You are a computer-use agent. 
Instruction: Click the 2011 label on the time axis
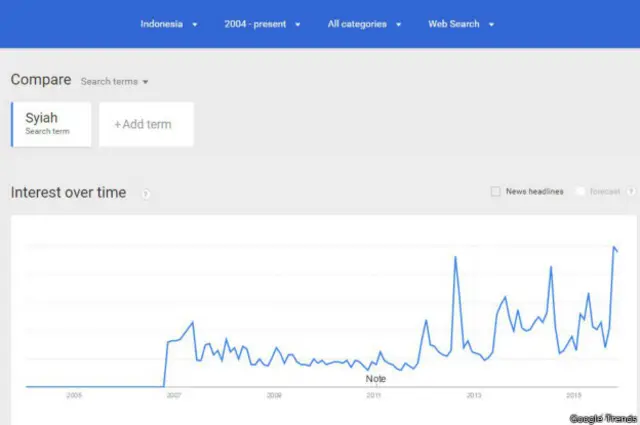[374, 395]
